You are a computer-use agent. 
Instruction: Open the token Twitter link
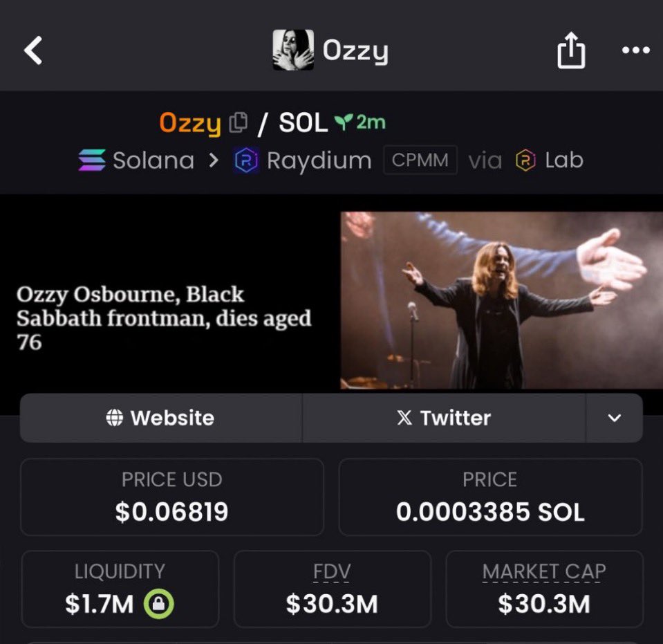click(444, 418)
